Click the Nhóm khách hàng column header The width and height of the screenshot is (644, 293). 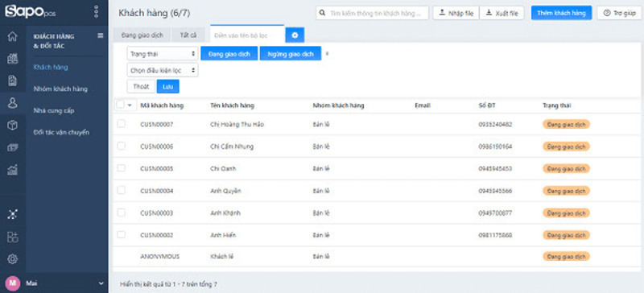(338, 105)
